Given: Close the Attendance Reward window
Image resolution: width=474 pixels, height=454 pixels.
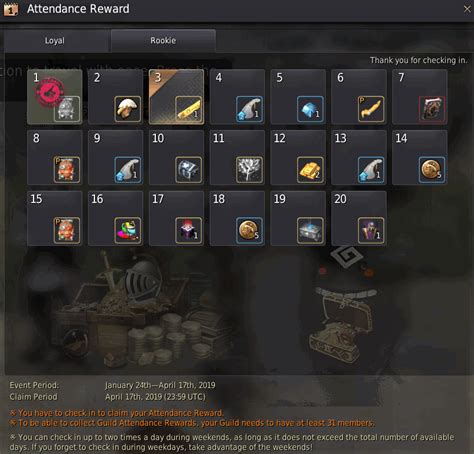Looking at the screenshot, I should tap(467, 9).
